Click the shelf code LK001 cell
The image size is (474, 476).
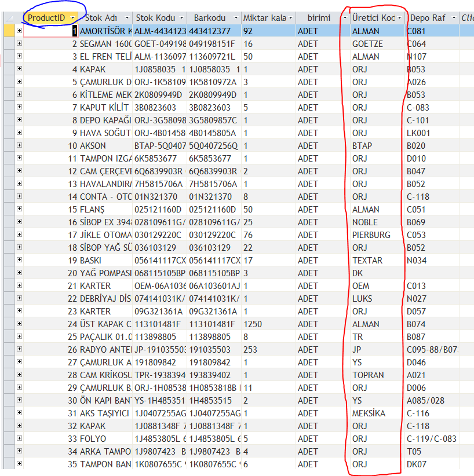pos(432,133)
